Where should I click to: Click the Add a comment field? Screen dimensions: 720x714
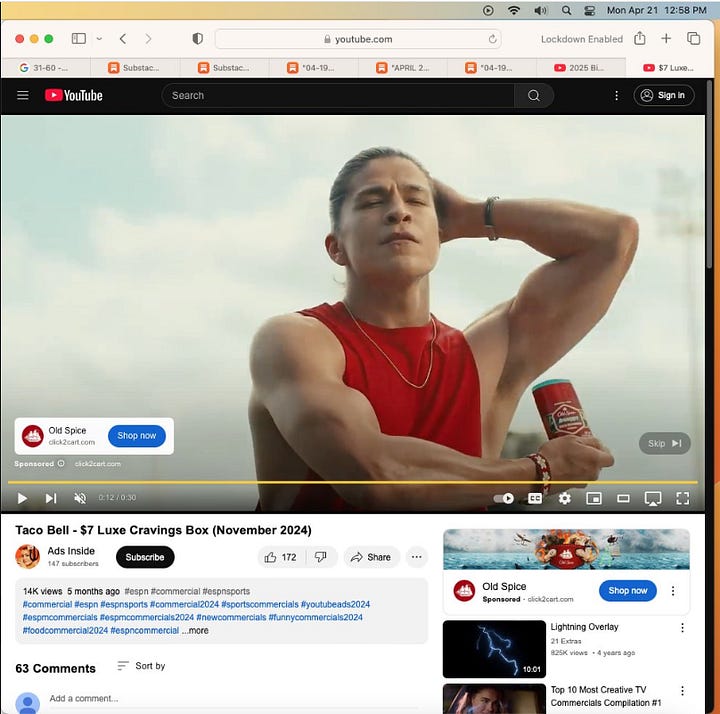pyautogui.click(x=234, y=698)
